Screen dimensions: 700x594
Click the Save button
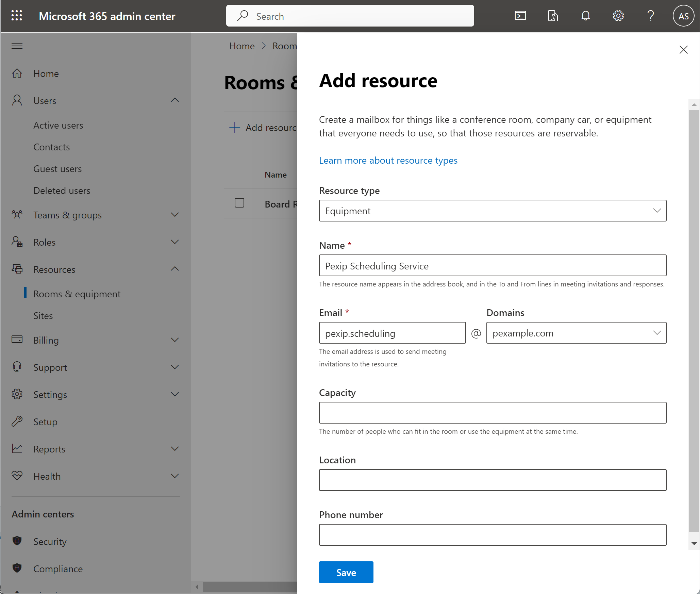(346, 572)
